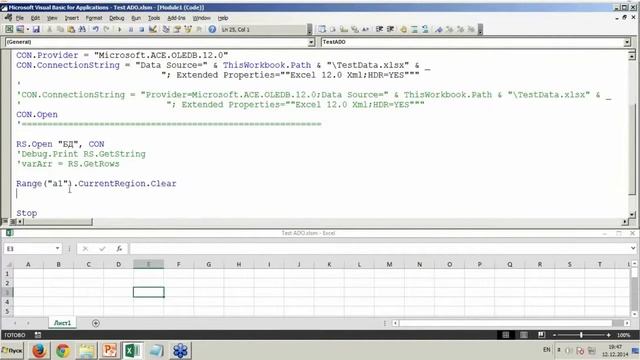
Task: Open the File menu in VBA editor
Action: click(x=20, y=18)
